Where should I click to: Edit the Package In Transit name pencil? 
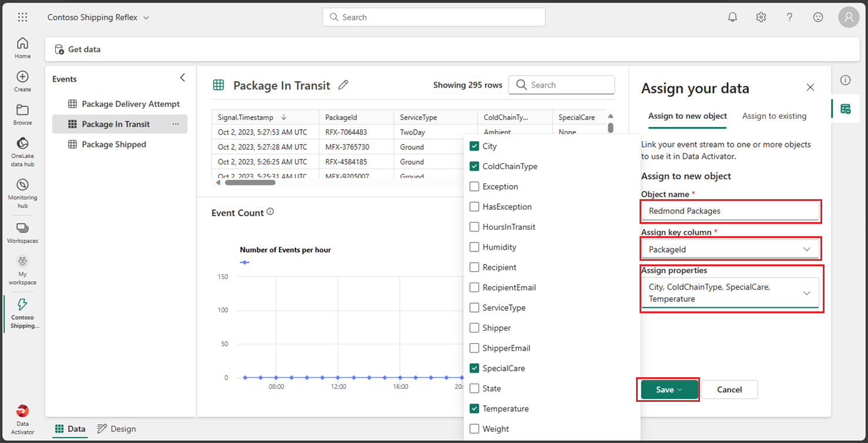pos(344,85)
